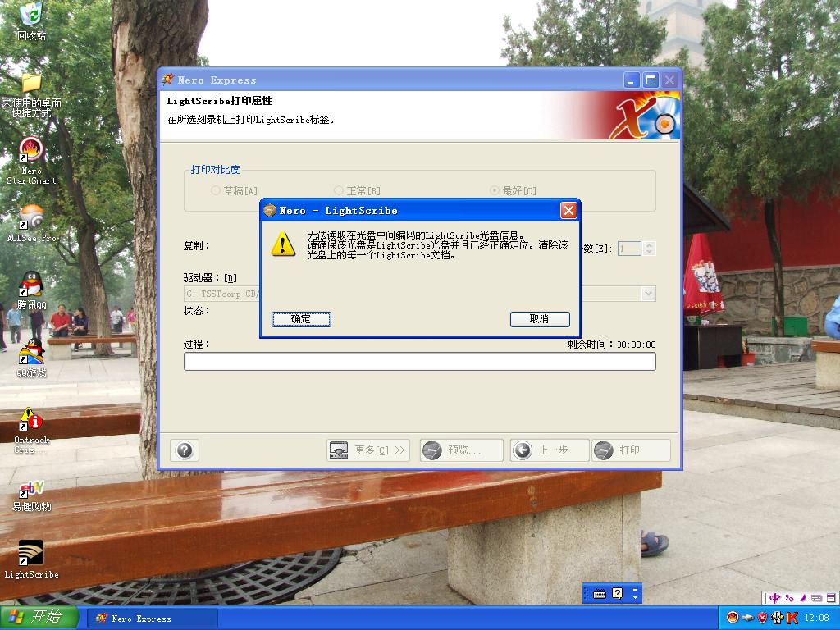Click the 打印 print button
The height and width of the screenshot is (630, 840).
coord(631,450)
